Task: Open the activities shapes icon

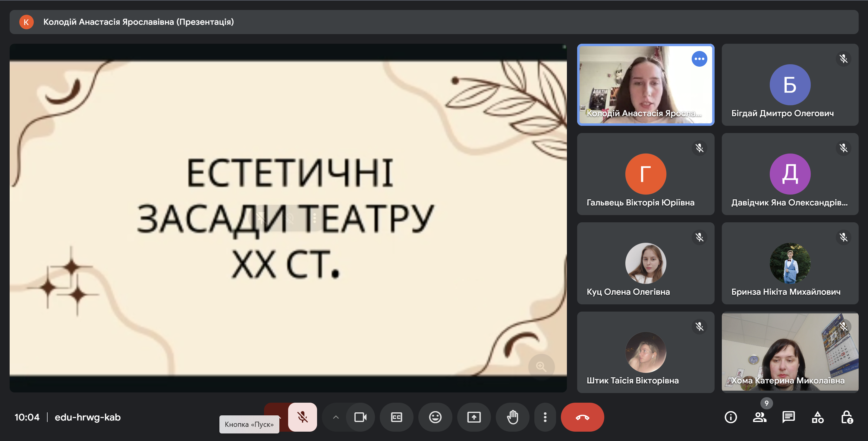Action: pos(817,417)
